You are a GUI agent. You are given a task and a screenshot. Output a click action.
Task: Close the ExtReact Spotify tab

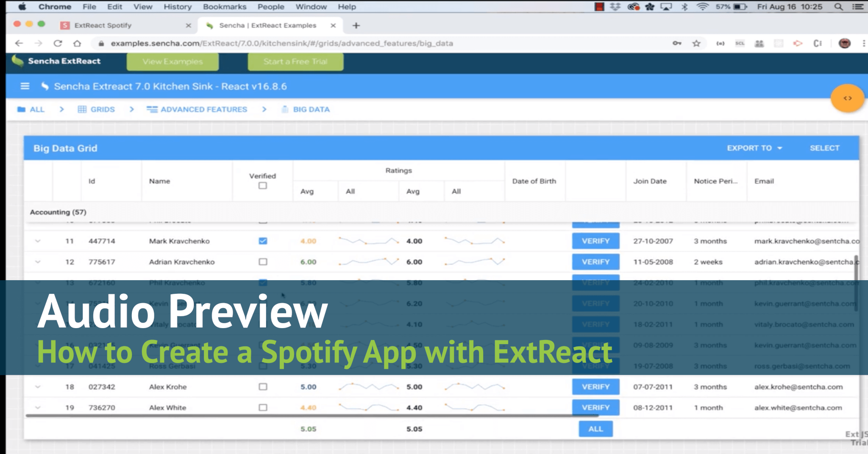tap(189, 25)
